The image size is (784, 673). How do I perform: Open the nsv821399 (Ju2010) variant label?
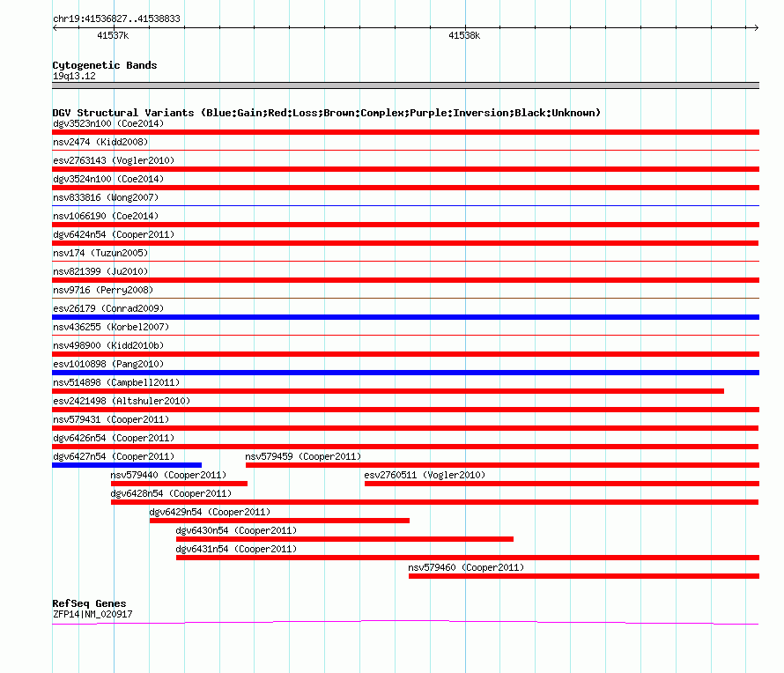[x=100, y=271]
